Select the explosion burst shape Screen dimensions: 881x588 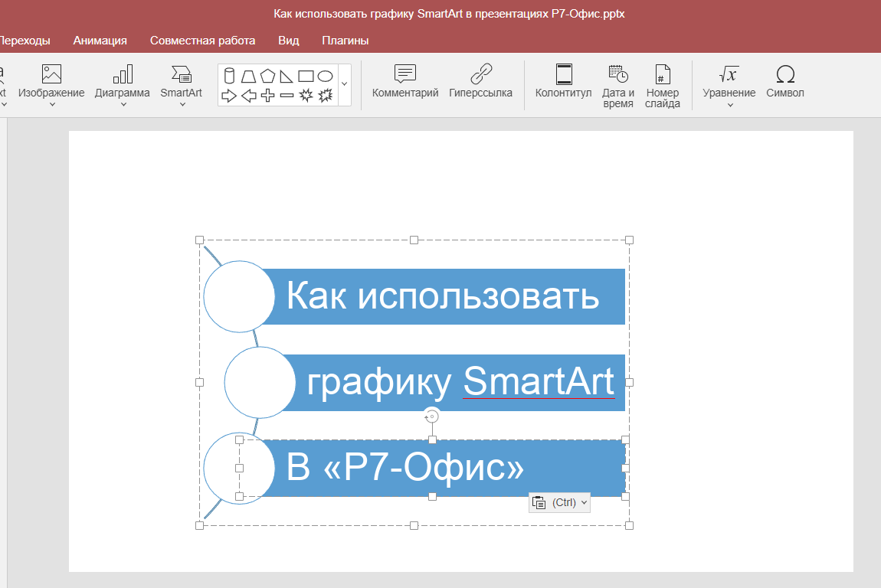(325, 96)
